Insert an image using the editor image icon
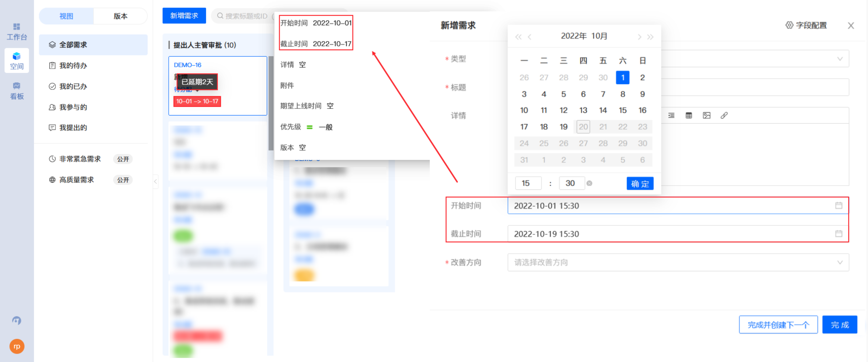The width and height of the screenshot is (868, 362). click(x=706, y=115)
